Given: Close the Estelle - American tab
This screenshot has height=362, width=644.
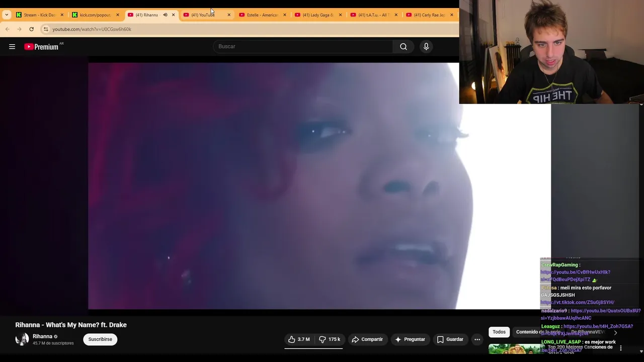Looking at the screenshot, I should [285, 15].
